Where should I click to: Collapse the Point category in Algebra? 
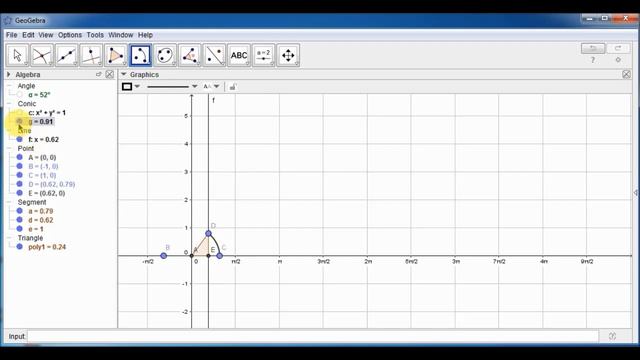9,148
